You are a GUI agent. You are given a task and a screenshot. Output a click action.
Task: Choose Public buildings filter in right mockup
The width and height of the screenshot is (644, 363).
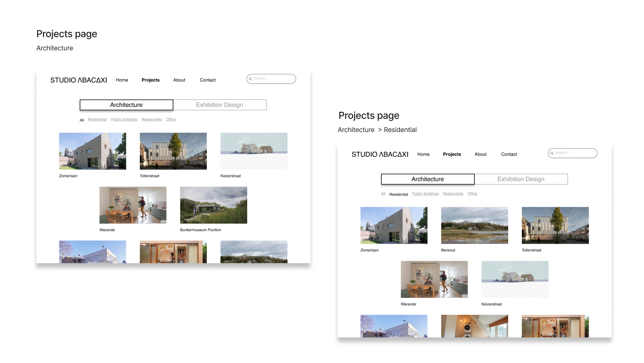426,194
